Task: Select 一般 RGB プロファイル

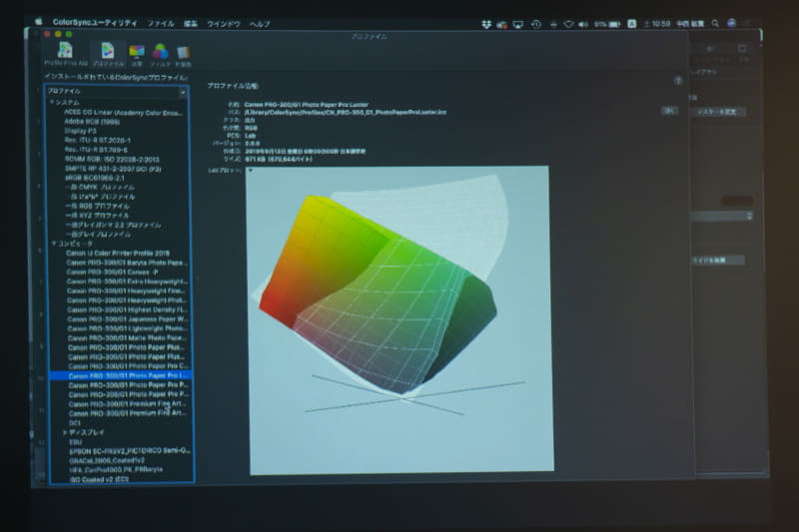Action: 97,207
